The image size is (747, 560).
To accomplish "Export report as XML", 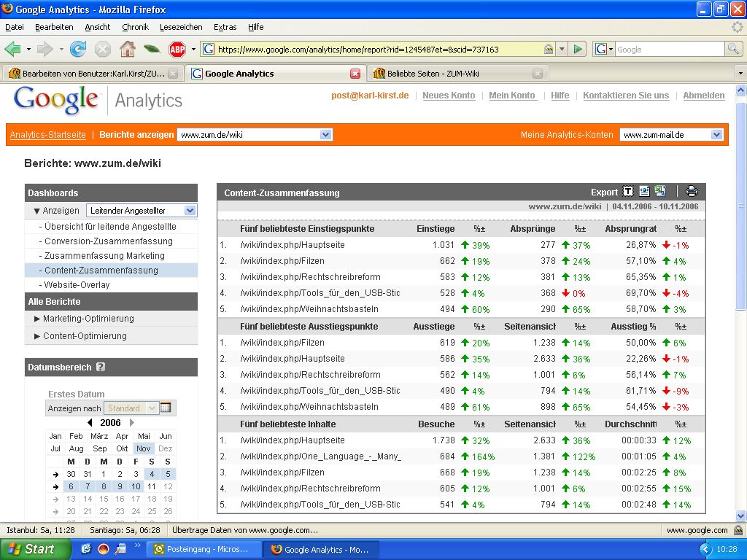I will (x=644, y=192).
